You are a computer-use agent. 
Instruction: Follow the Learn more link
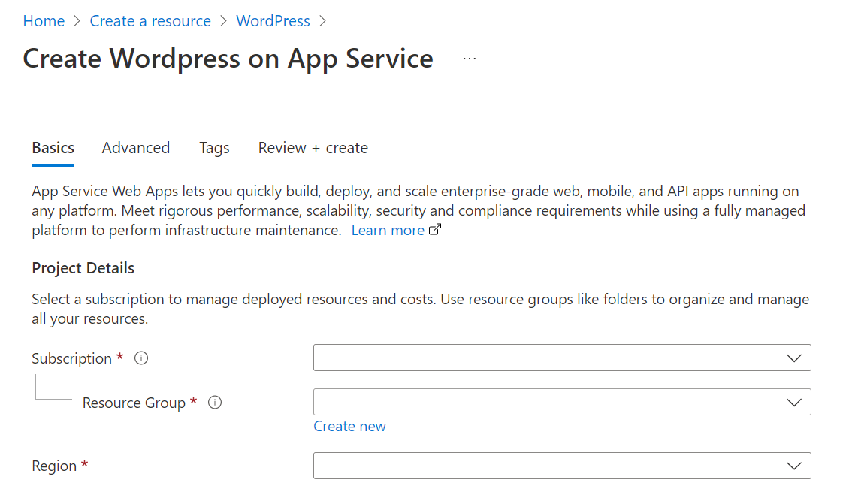pyautogui.click(x=388, y=230)
